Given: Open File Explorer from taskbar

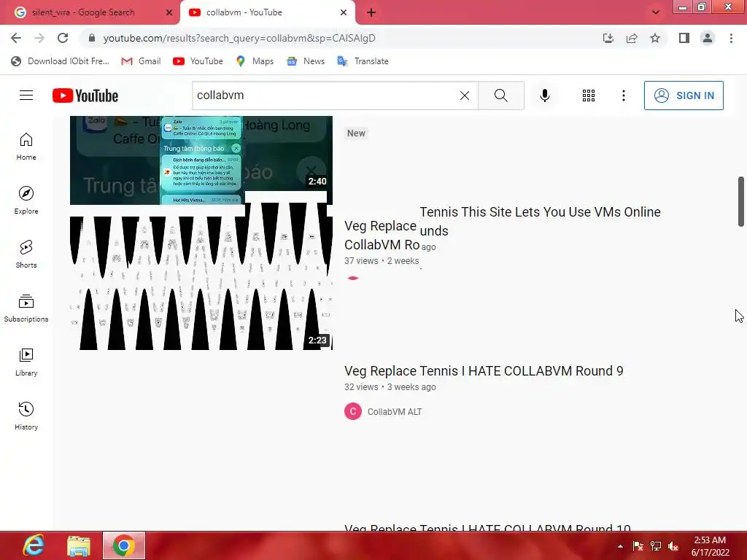Looking at the screenshot, I should point(79,545).
